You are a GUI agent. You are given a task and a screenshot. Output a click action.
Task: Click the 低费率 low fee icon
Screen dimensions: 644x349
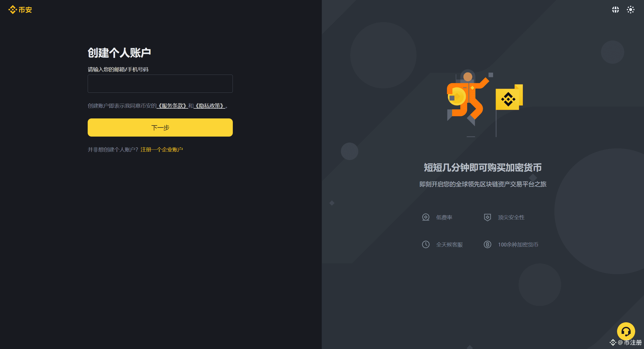pyautogui.click(x=426, y=217)
